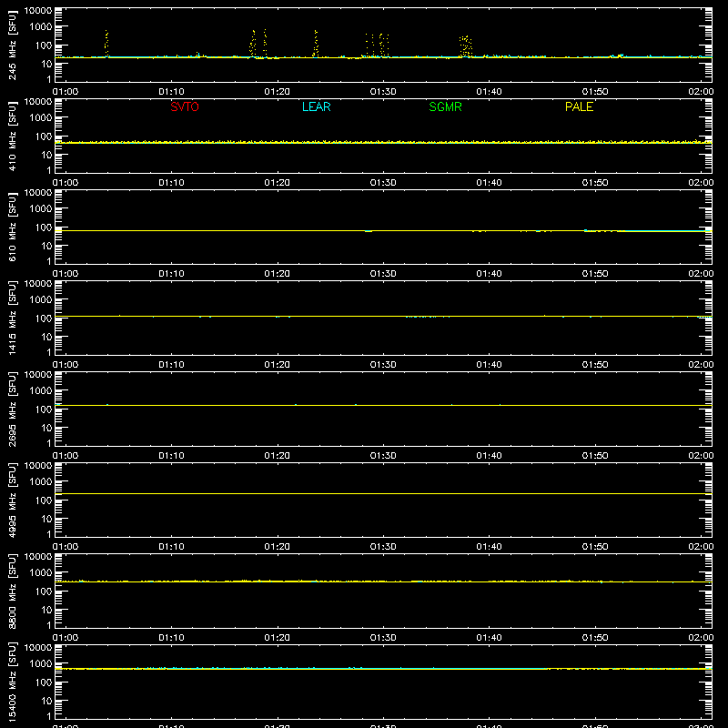Click 01:20 time label under 2695 MHz plot
The height and width of the screenshot is (728, 728).
click(278, 456)
